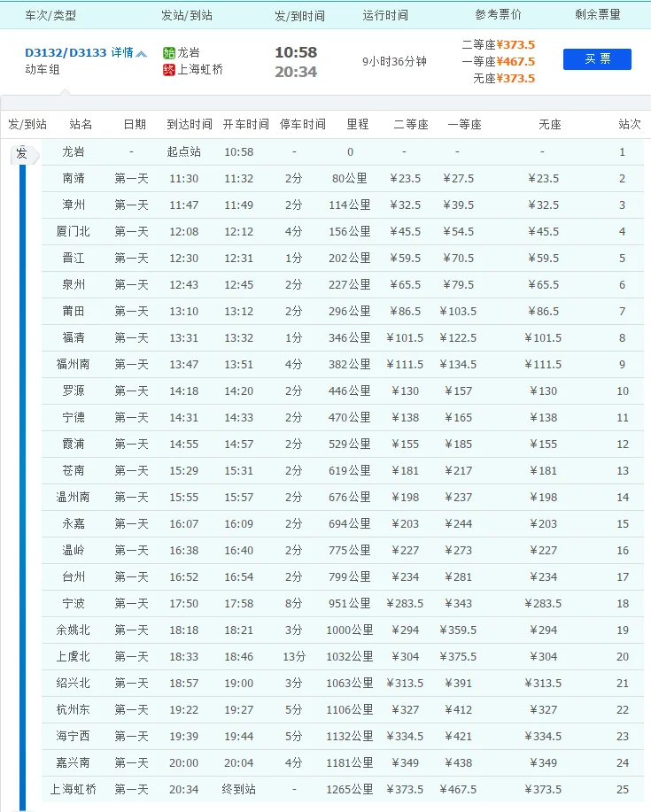Click the 发 departure marker icon
This screenshot has width=651, height=812.
(24, 154)
